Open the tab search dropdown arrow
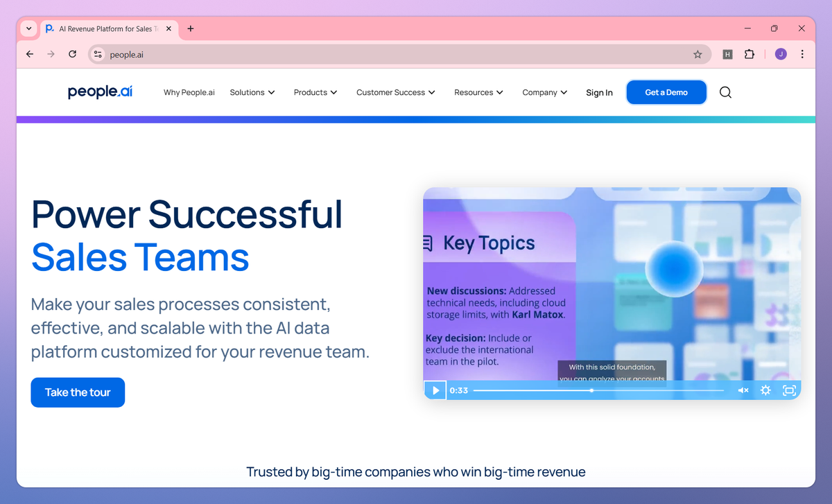 (28, 28)
